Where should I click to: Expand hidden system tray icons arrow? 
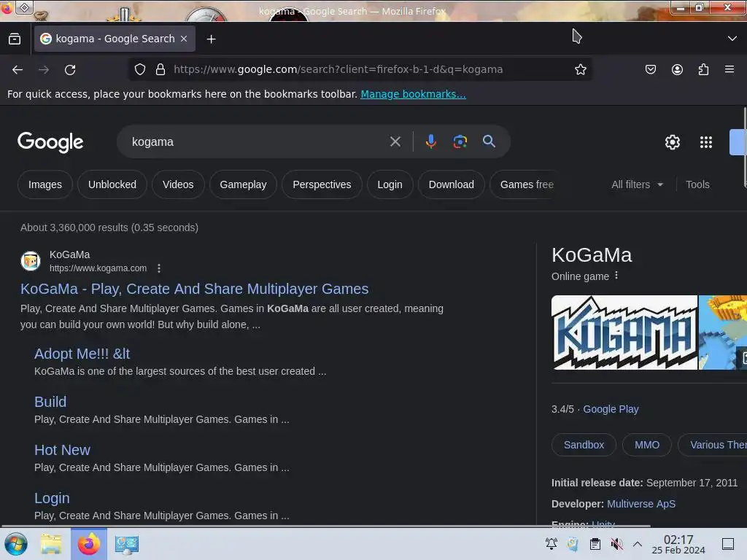click(x=638, y=544)
